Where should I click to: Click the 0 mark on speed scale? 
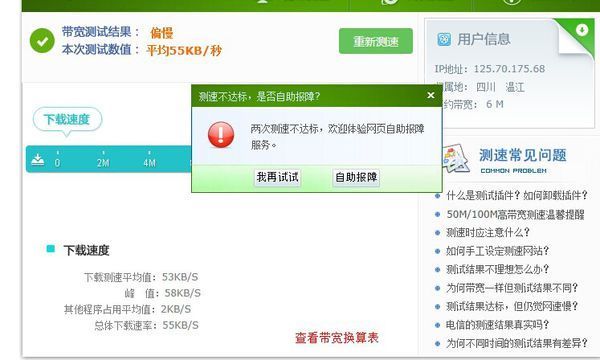point(57,163)
